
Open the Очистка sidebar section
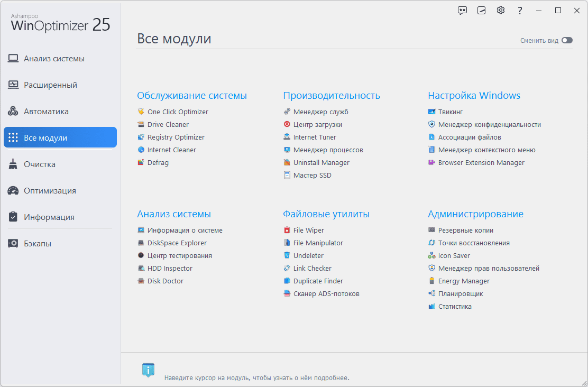(60, 164)
